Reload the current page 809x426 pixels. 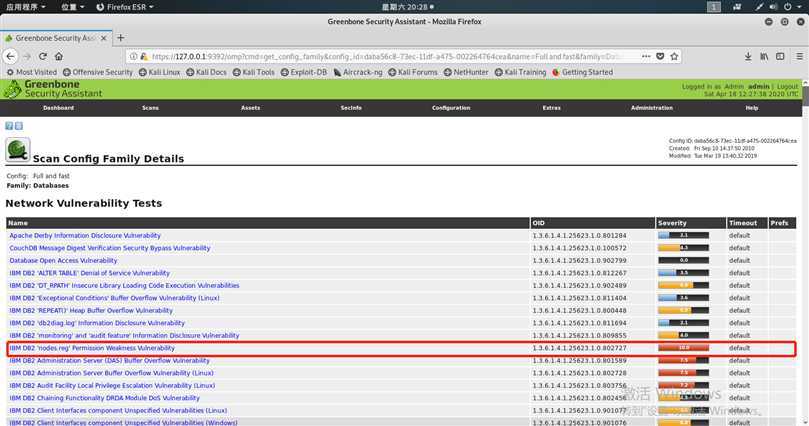tap(43, 56)
